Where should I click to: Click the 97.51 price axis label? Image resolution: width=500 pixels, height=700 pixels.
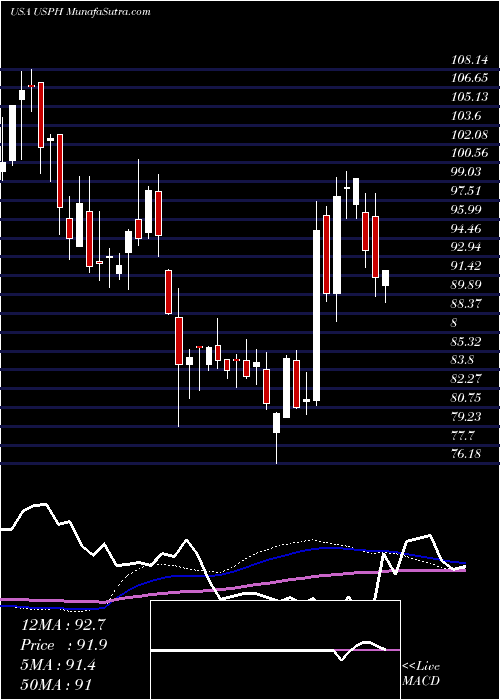point(467,191)
